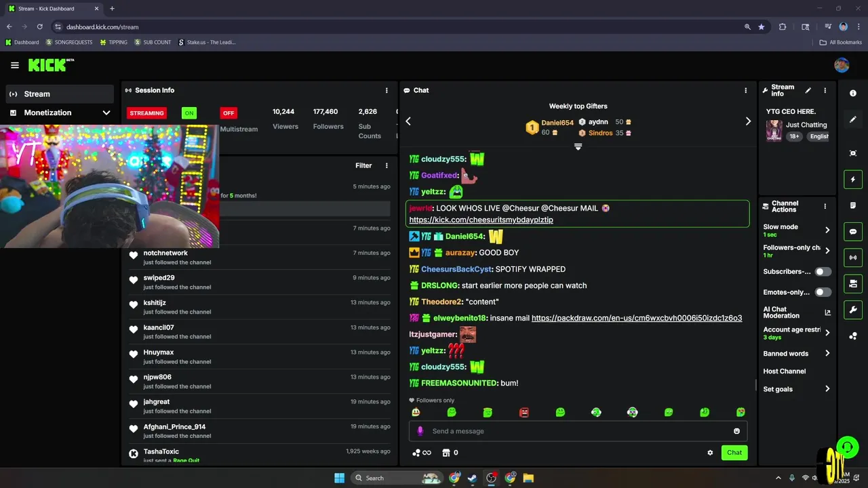Click the lightning bolt icon in right sidebar
The width and height of the screenshot is (868, 488).
pos(853,180)
